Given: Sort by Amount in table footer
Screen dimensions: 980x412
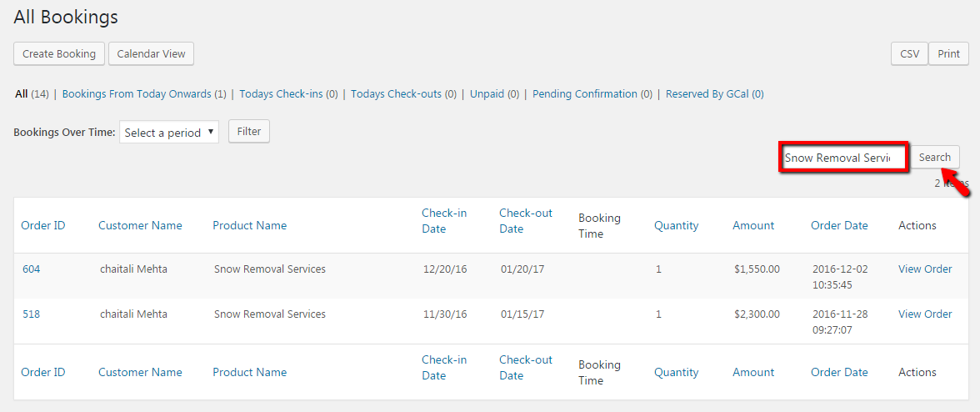Looking at the screenshot, I should [x=753, y=373].
